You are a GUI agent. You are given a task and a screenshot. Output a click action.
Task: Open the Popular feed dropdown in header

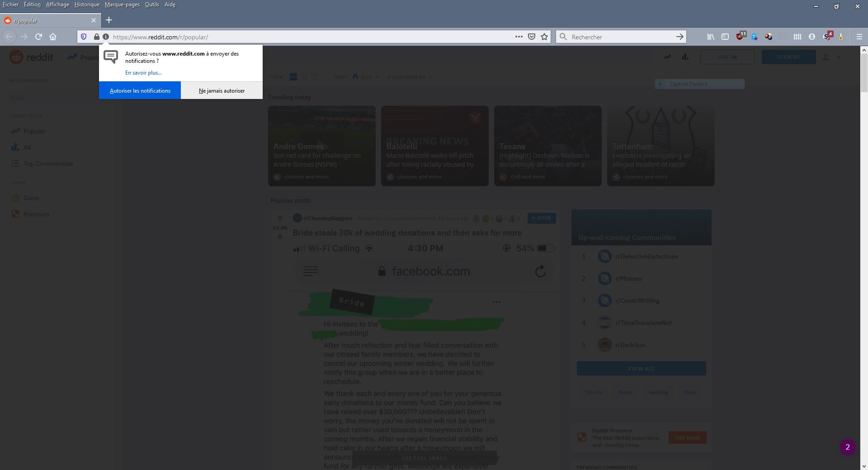tap(84, 57)
